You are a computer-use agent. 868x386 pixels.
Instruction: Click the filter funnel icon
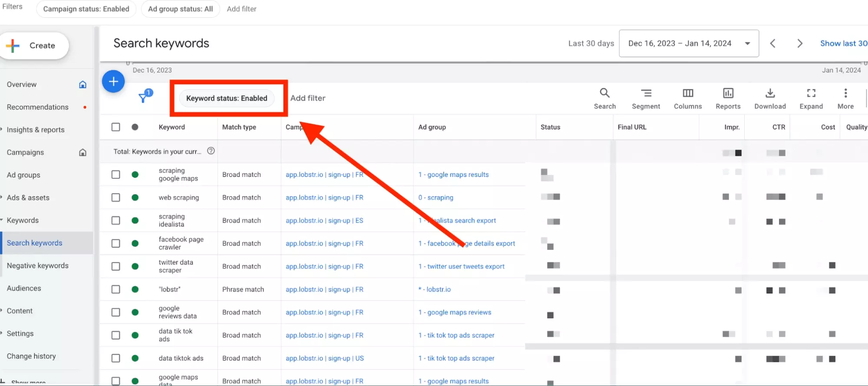pyautogui.click(x=143, y=98)
